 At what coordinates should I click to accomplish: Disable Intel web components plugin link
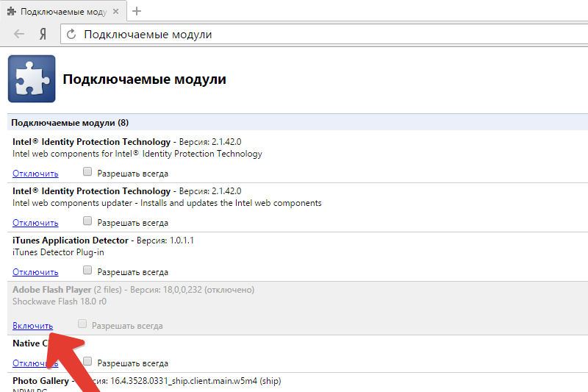click(35, 174)
